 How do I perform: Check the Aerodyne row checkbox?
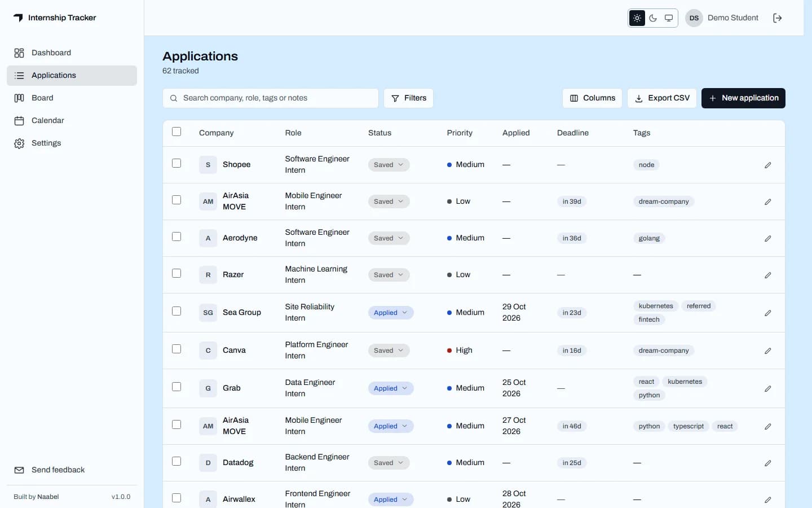pyautogui.click(x=176, y=237)
